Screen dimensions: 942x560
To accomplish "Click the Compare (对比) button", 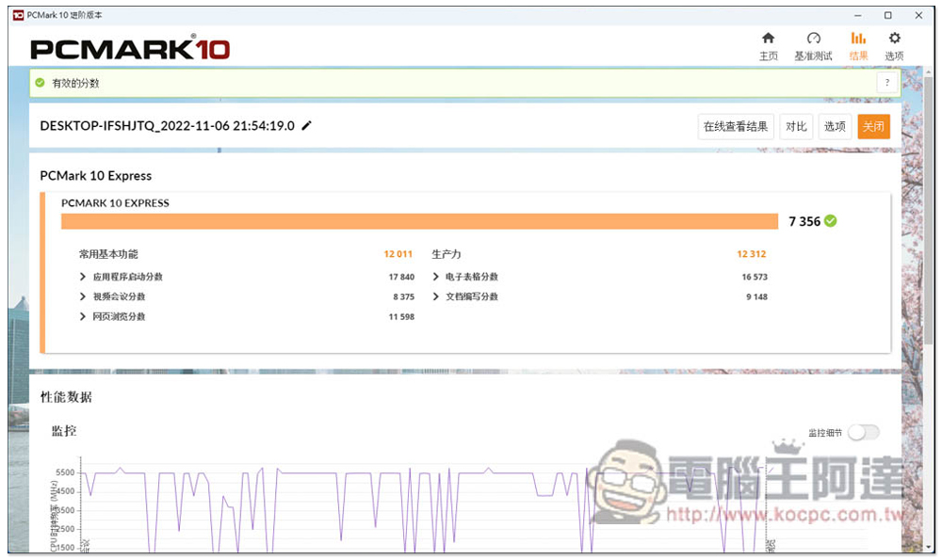I will [796, 127].
